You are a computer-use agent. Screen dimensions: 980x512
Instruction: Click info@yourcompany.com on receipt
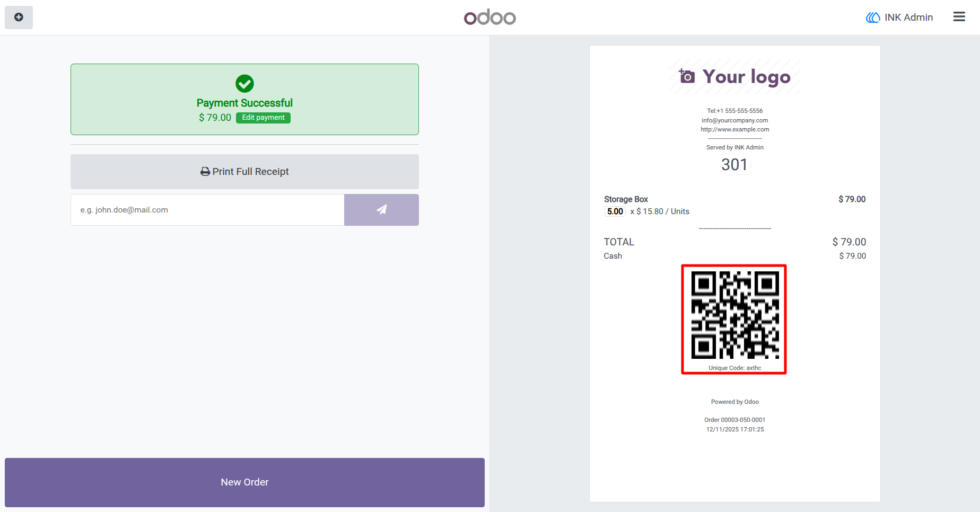click(734, 120)
